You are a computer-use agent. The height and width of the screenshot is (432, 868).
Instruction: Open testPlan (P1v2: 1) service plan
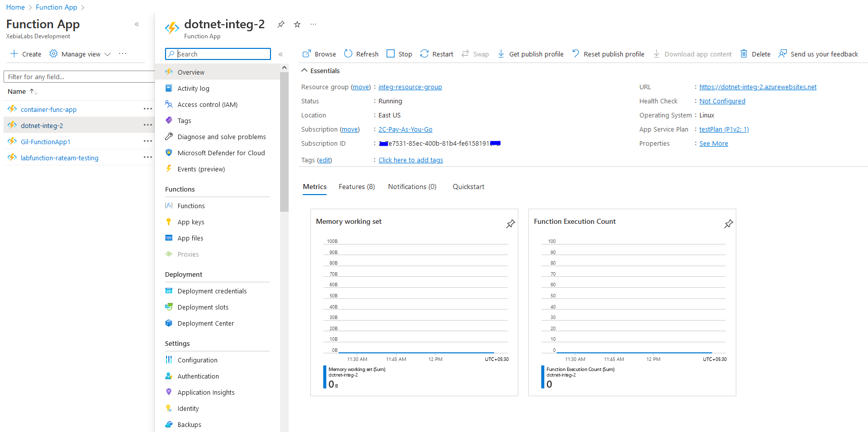coord(724,129)
